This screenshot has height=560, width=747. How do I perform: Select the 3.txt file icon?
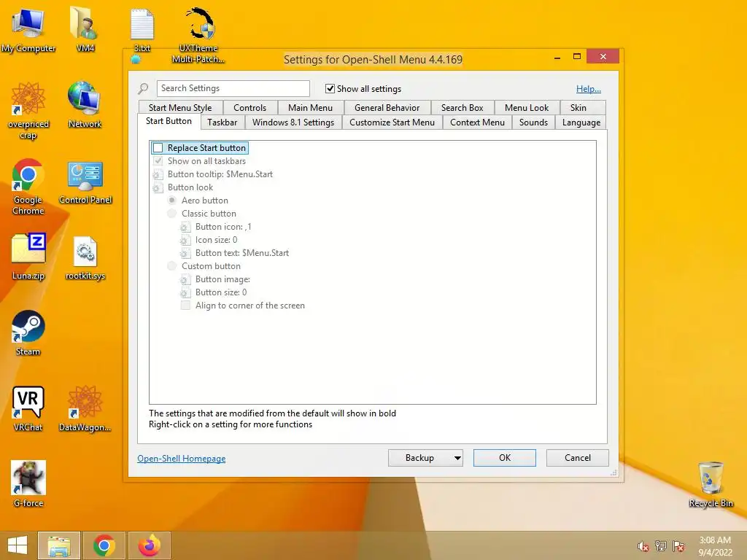point(142,30)
